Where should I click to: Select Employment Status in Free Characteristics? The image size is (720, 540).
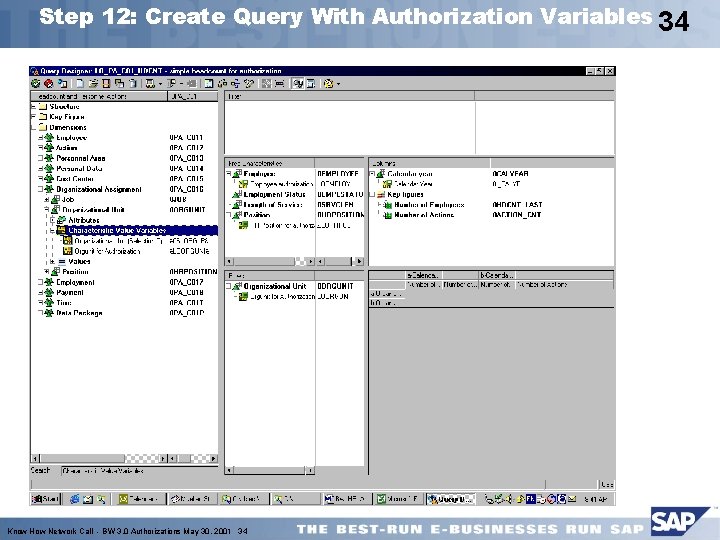(275, 194)
